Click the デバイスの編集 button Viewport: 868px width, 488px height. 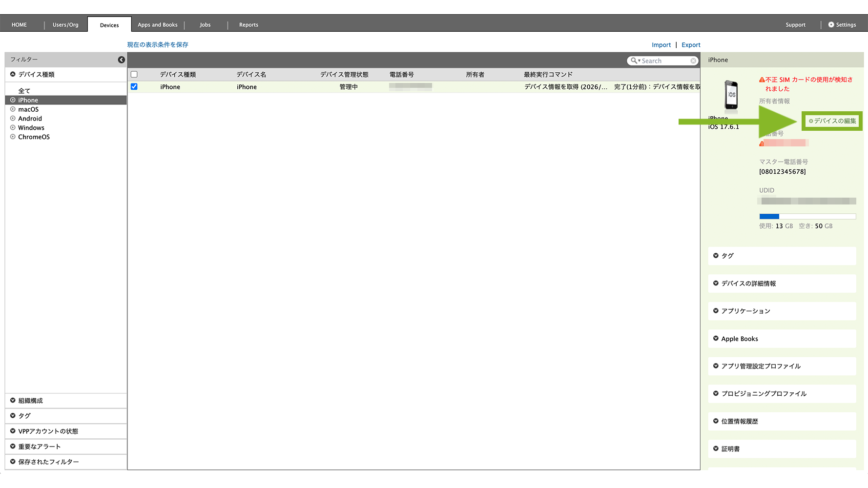point(832,121)
